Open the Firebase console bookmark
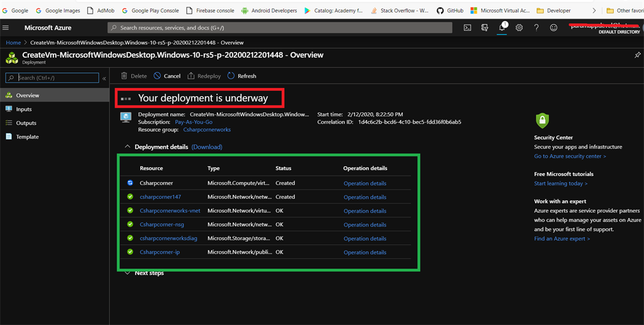 [210, 11]
